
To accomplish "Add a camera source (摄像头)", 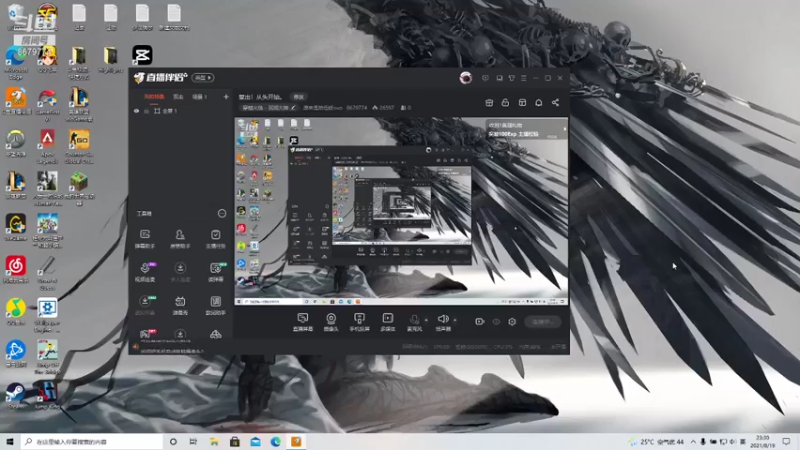I will pyautogui.click(x=331, y=322).
